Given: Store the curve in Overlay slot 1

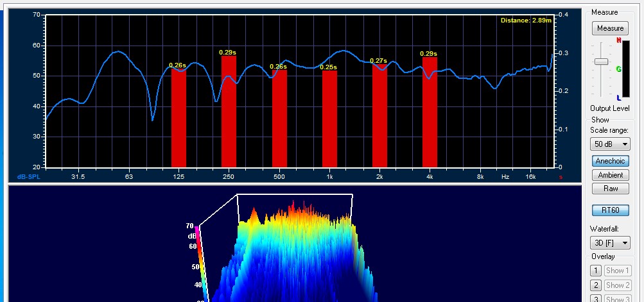Looking at the screenshot, I should [x=596, y=271].
